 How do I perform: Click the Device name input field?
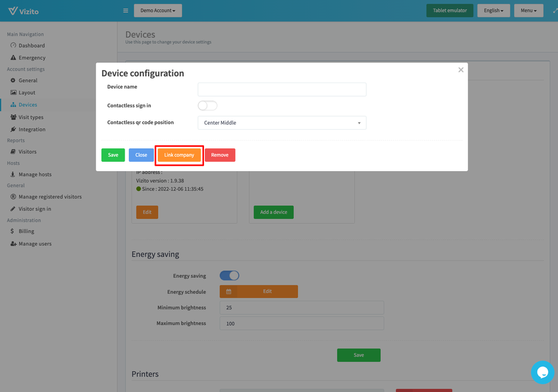point(281,89)
